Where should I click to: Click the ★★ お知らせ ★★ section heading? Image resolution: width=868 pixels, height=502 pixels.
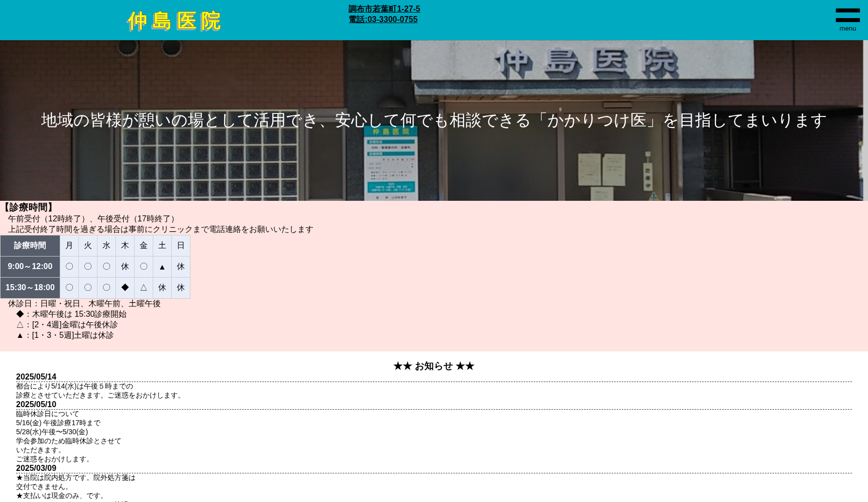click(433, 366)
